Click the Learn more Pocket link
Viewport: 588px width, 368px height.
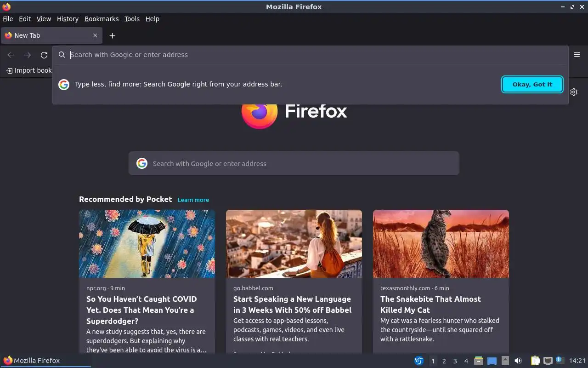pos(193,200)
